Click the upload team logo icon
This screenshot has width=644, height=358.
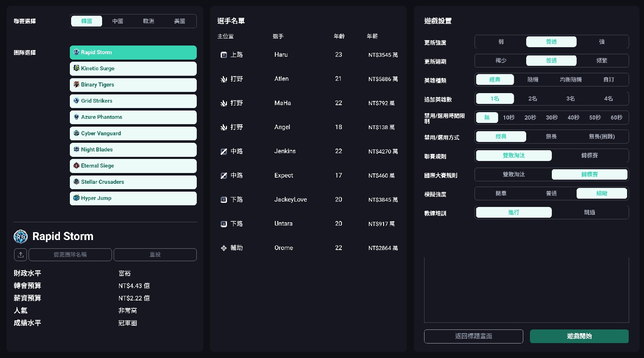click(x=20, y=255)
